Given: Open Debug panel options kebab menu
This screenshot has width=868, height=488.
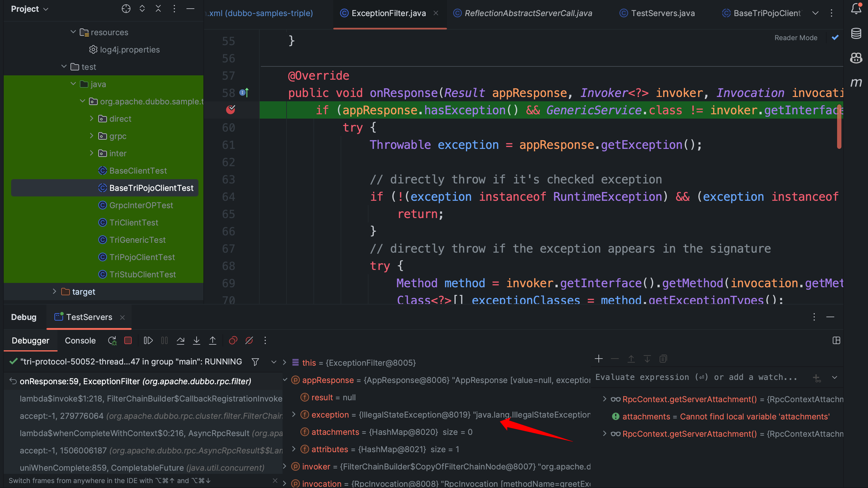Looking at the screenshot, I should 814,317.
